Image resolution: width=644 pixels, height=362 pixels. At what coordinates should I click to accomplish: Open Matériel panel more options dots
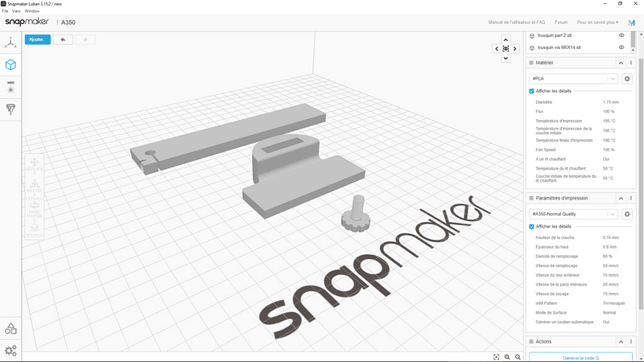pos(631,63)
